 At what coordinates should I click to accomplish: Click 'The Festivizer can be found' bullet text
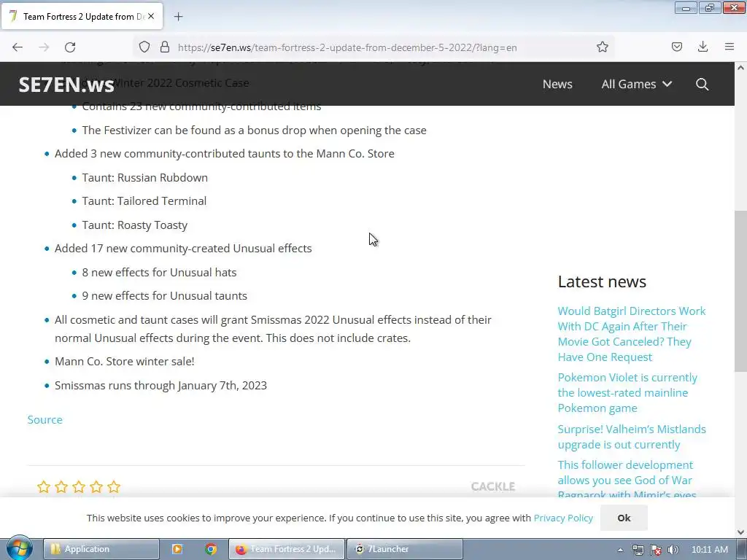(254, 131)
